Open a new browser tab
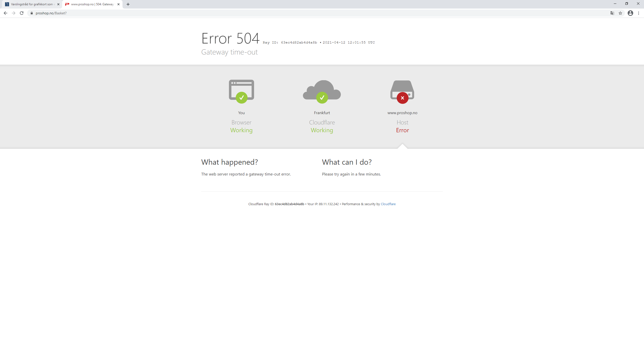Image resolution: width=644 pixels, height=352 pixels. (x=128, y=4)
